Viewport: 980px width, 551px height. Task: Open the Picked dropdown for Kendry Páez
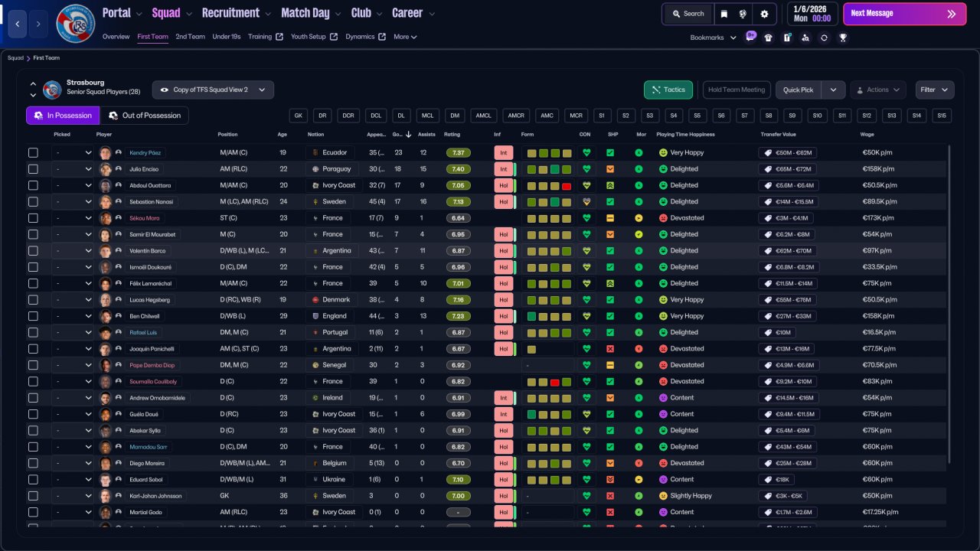click(x=73, y=153)
